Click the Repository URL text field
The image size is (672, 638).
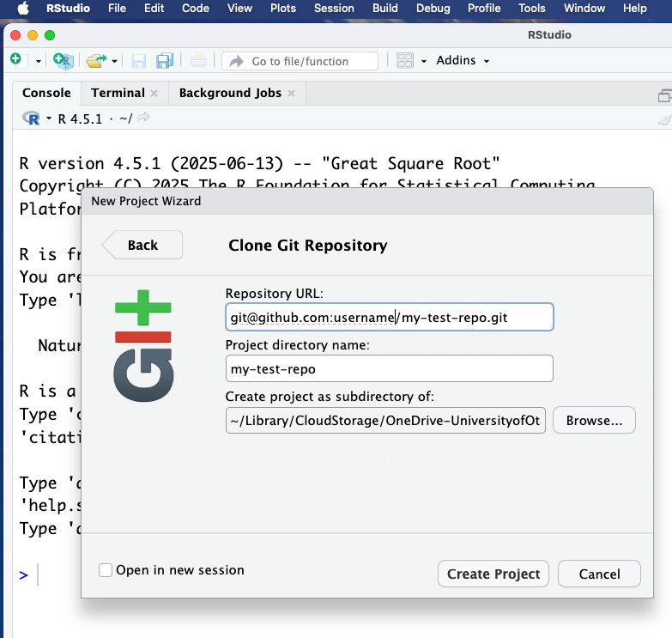click(389, 317)
